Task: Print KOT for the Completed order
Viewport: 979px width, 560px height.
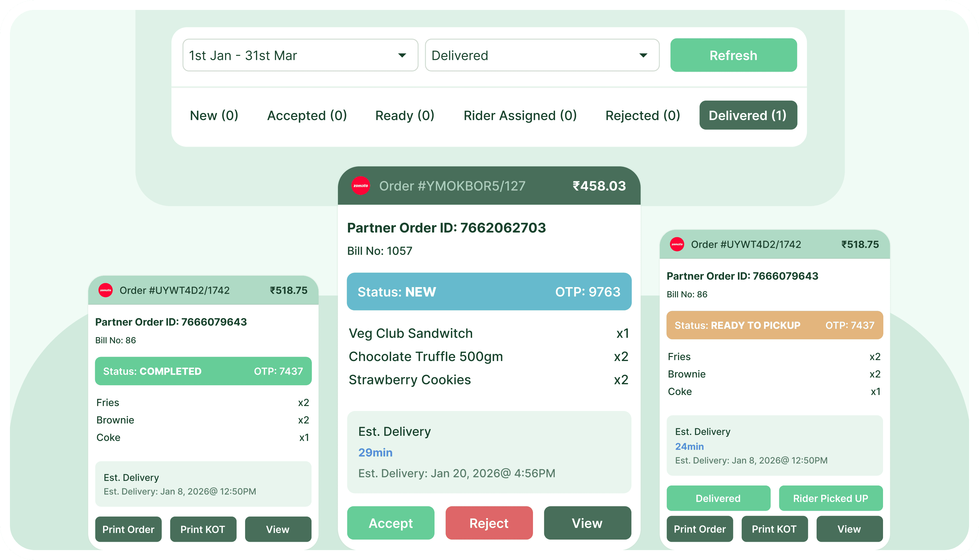Action: (203, 529)
